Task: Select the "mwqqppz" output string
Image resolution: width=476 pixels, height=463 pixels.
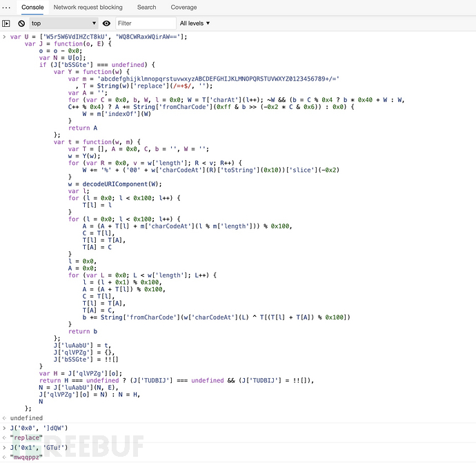Action: tap(27, 457)
